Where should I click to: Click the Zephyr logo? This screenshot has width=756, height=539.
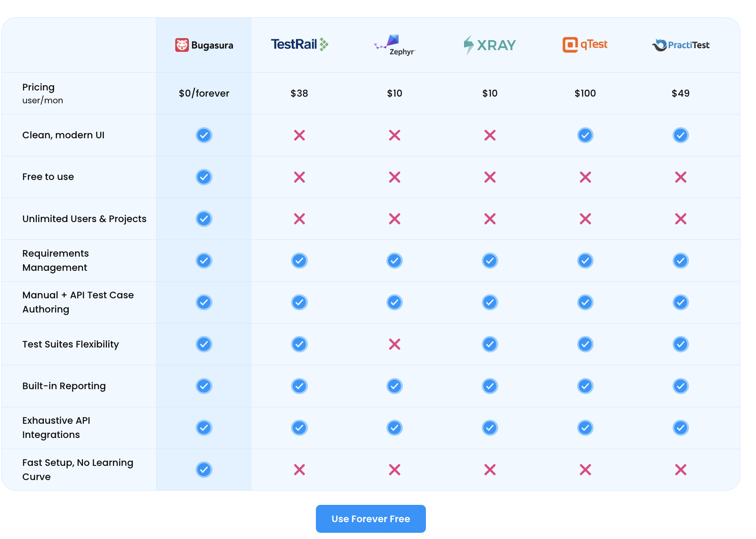pyautogui.click(x=394, y=45)
